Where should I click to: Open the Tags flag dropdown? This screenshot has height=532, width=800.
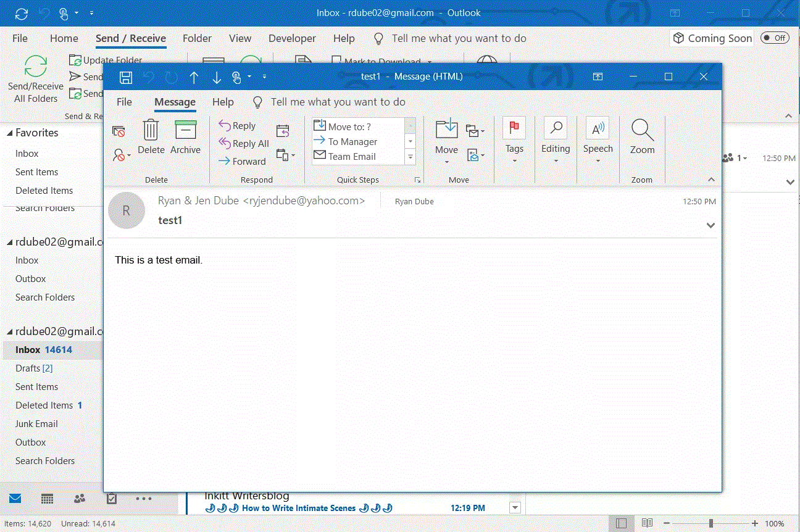(x=514, y=141)
